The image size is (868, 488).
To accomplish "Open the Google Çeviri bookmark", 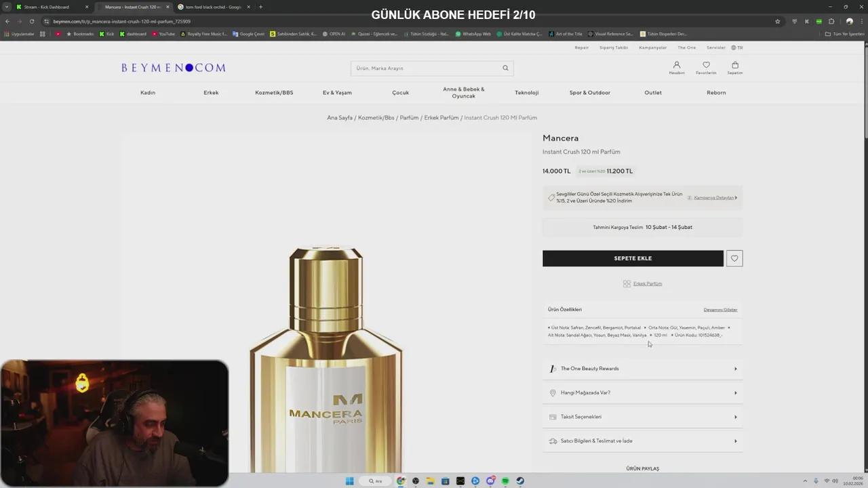I will [248, 34].
